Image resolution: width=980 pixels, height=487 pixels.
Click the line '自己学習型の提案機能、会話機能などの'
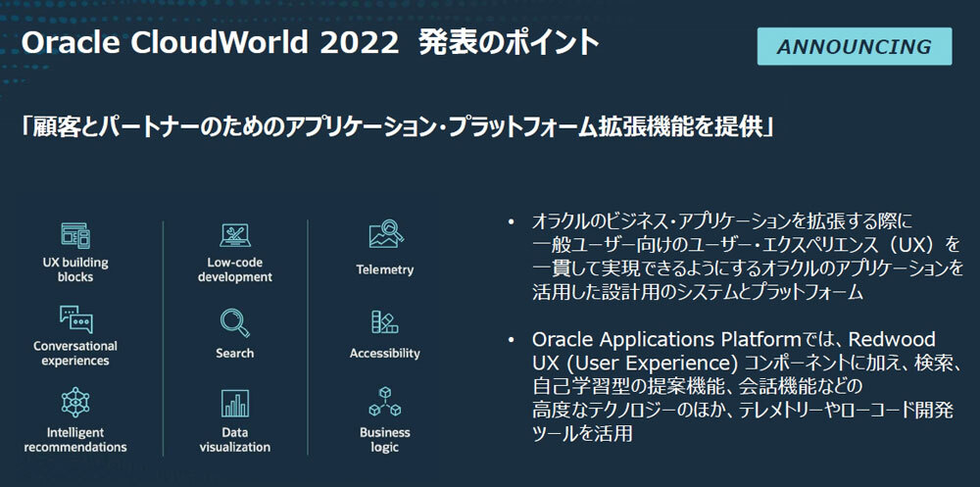[697, 386]
